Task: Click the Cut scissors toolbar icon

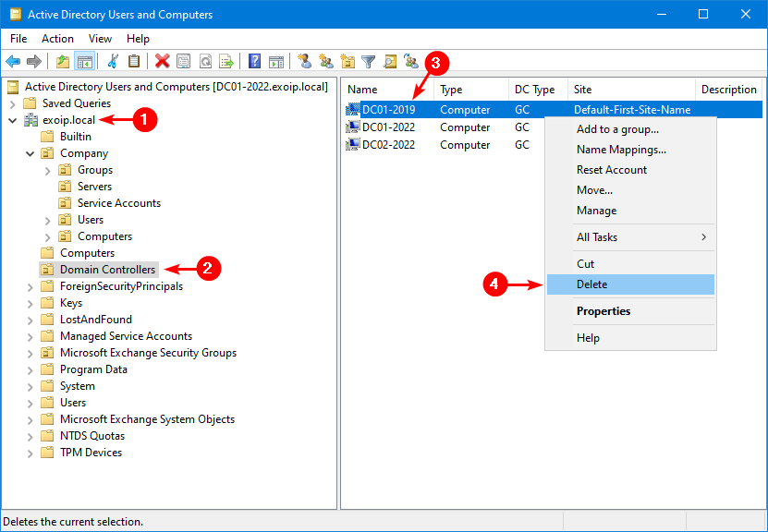Action: click(113, 62)
